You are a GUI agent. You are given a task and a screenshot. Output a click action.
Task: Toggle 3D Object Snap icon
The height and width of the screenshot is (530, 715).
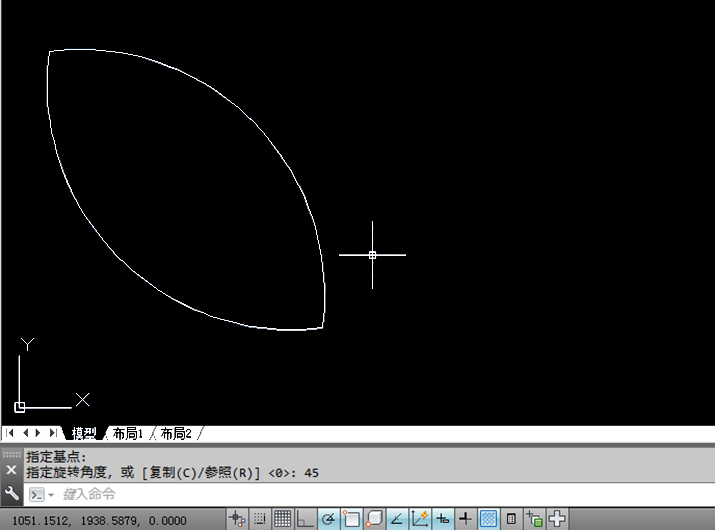click(374, 519)
